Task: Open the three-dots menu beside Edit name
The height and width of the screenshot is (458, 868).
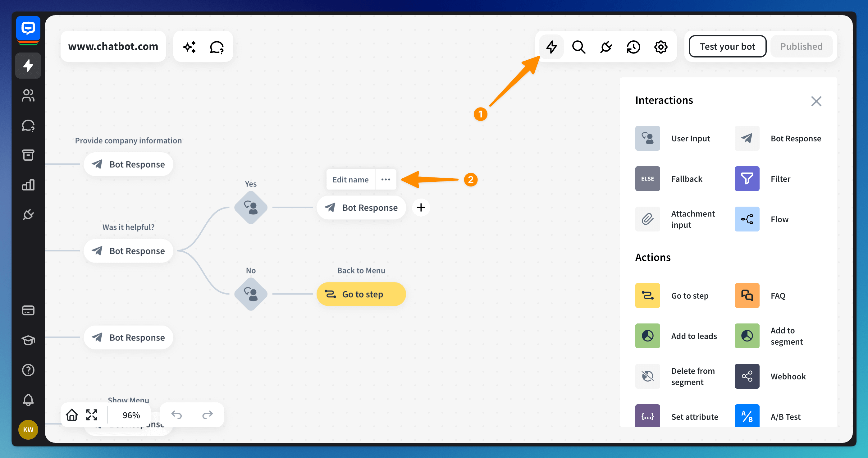Action: point(386,179)
